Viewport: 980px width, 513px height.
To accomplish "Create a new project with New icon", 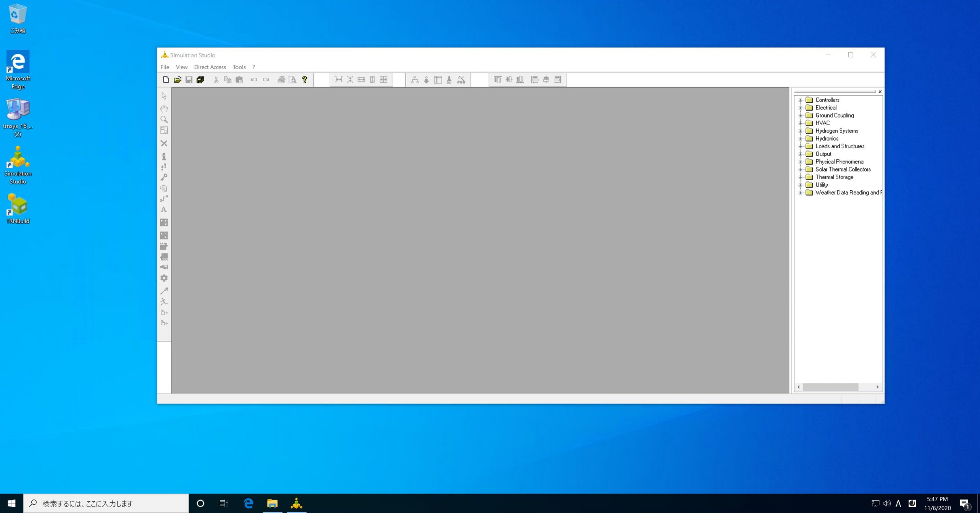I will point(166,80).
